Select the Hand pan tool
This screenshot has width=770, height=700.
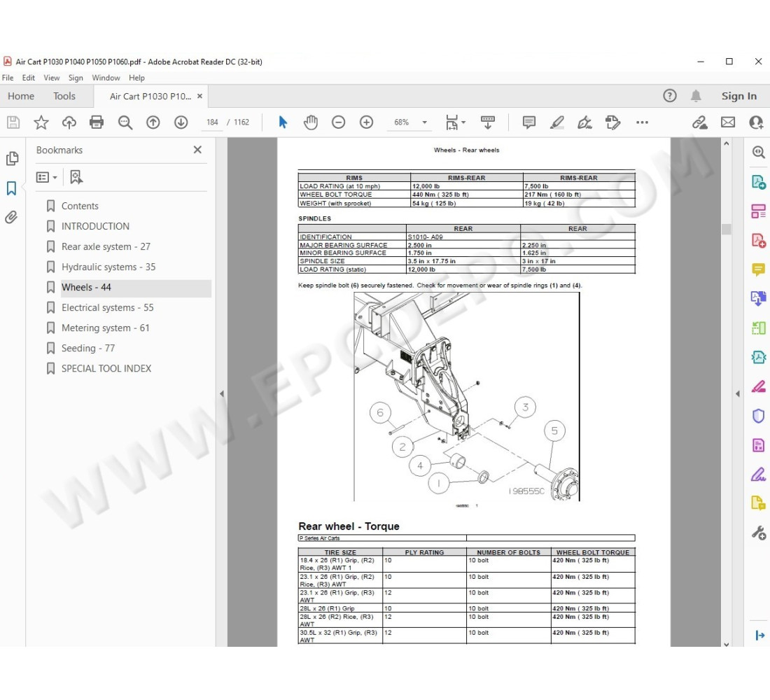click(310, 122)
